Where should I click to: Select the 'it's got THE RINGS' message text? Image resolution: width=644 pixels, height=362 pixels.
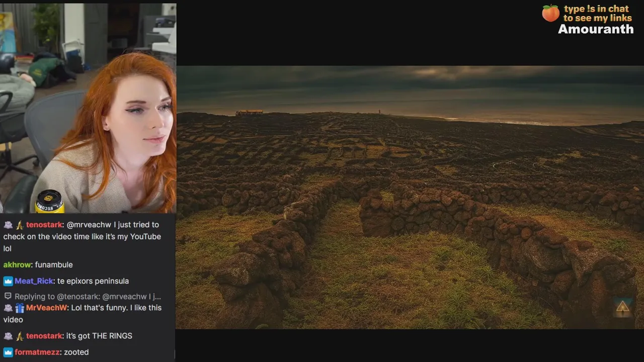click(x=99, y=336)
